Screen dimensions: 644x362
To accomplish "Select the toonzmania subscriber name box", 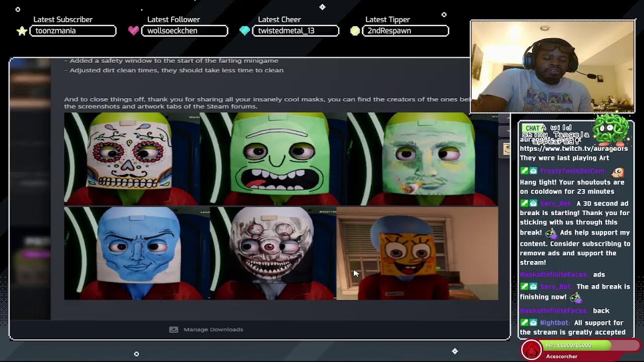I will (x=73, y=31).
